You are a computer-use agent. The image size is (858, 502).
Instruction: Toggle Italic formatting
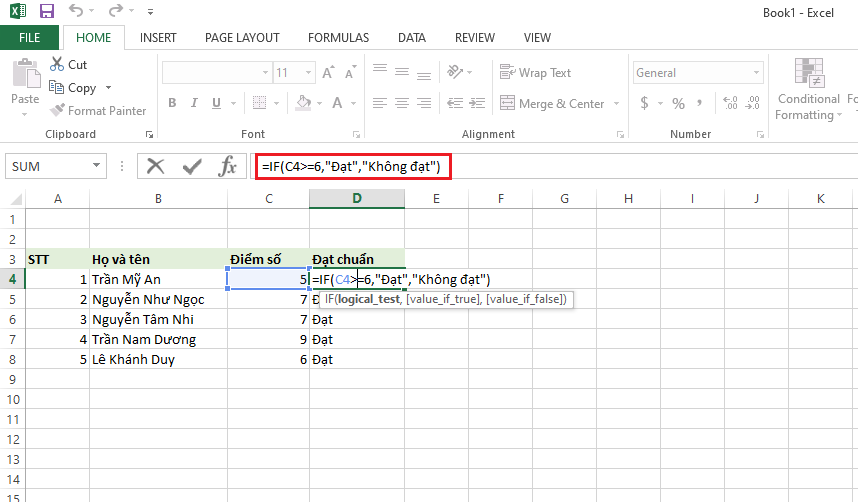[194, 103]
